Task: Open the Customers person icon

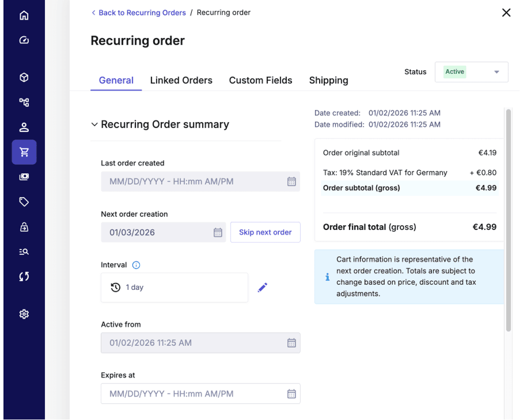Action: click(24, 127)
